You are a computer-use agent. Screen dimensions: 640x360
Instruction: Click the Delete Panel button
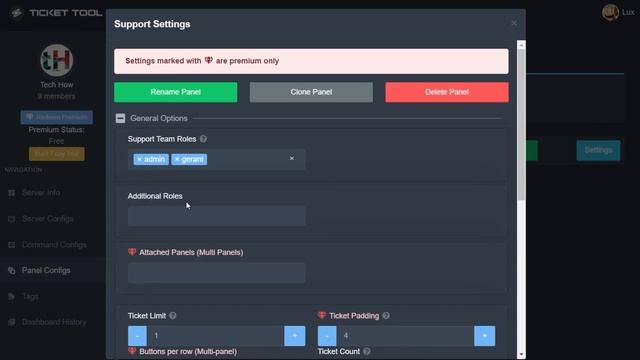[447, 92]
